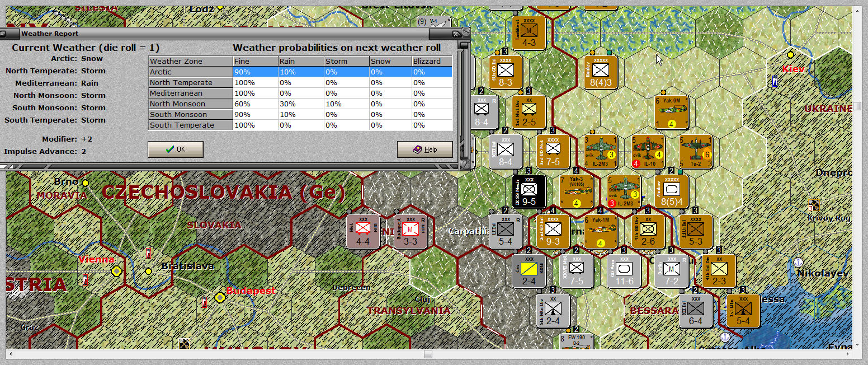Select the 4th GD Inf 8-3 unit
The image size is (868, 365).
506,72
